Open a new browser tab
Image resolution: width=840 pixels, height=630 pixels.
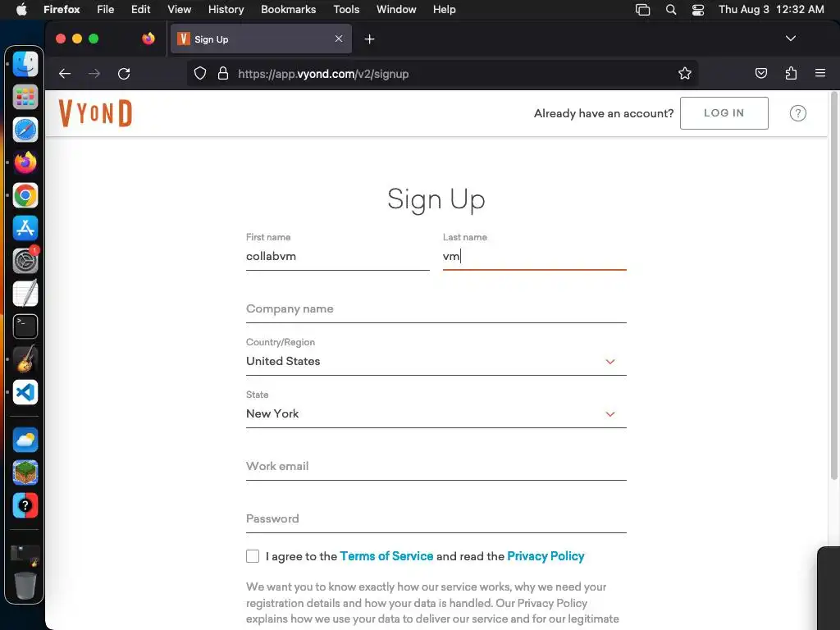point(370,39)
